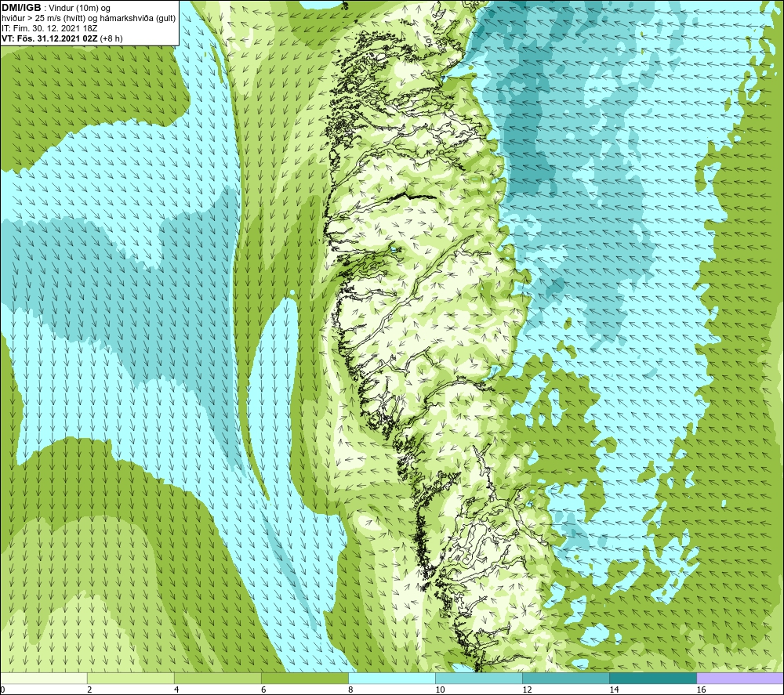Click the legend value '6'

pos(263,690)
